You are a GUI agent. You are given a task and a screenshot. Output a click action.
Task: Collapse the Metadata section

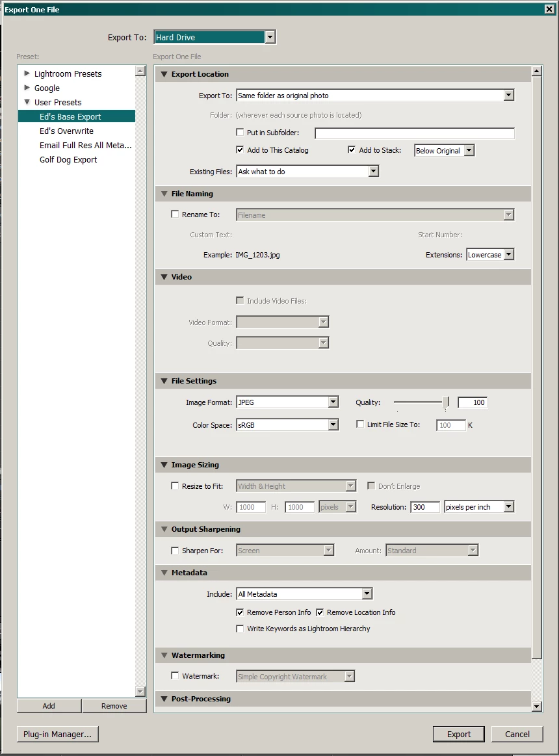[164, 573]
